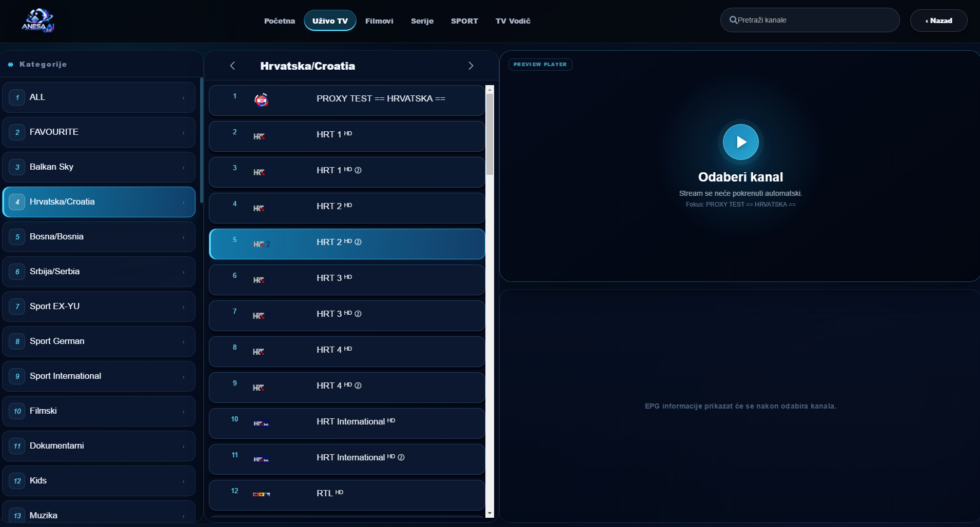Expand the FAVOURITE category arrow
The image size is (980, 527).
[183, 133]
